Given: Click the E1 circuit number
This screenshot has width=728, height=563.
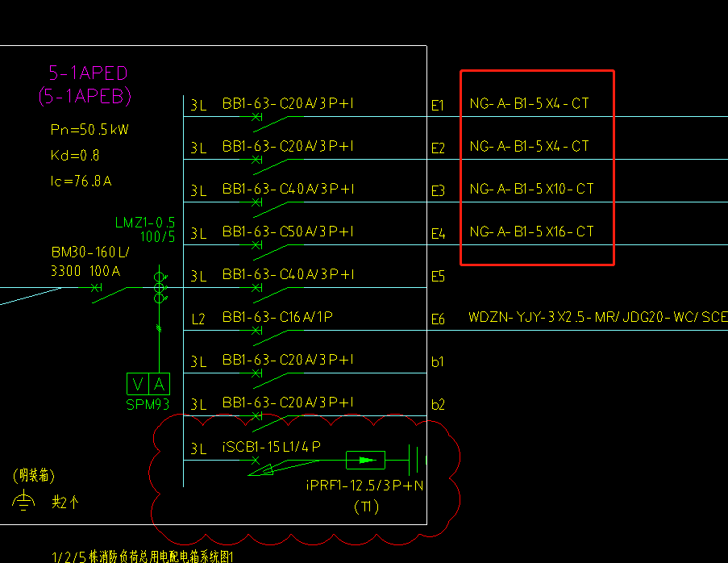Looking at the screenshot, I should (x=437, y=106).
